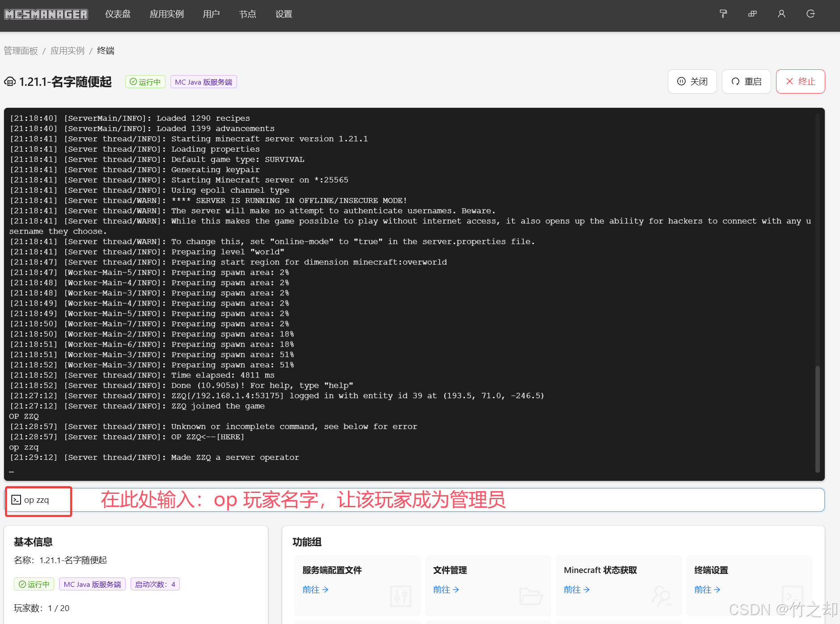Select 节点 in the navigation bar
840x624 pixels.
pyautogui.click(x=247, y=14)
